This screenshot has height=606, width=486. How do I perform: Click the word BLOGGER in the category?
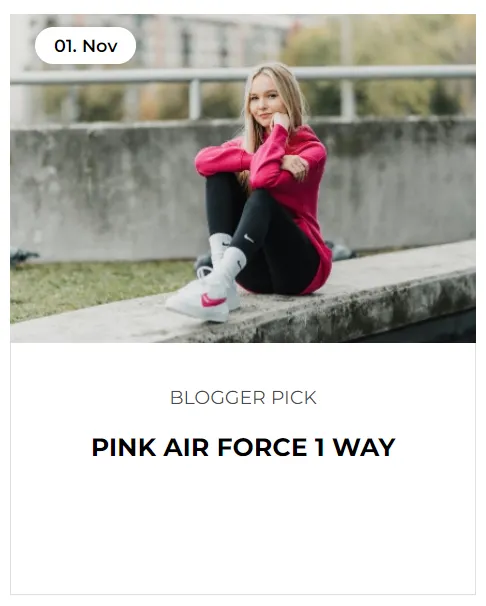(x=218, y=398)
